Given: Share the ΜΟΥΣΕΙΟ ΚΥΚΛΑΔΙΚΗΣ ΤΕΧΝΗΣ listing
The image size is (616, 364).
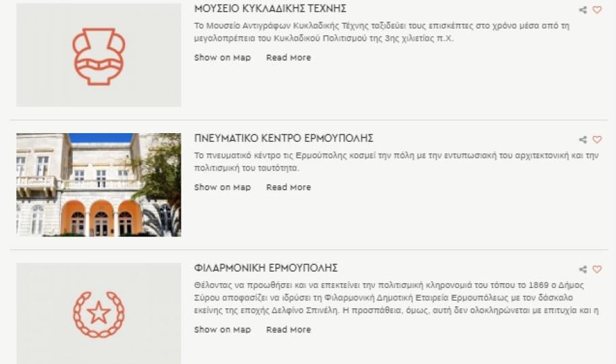Looking at the screenshot, I should 583,10.
